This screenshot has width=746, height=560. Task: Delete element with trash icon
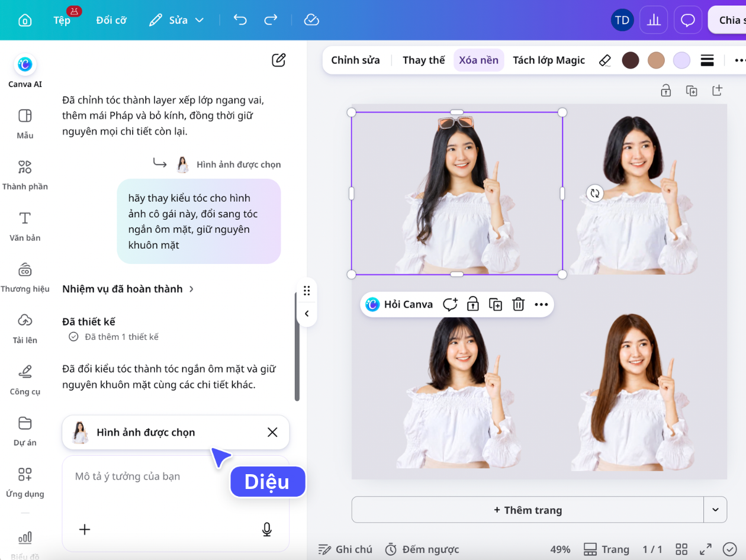pos(518,305)
